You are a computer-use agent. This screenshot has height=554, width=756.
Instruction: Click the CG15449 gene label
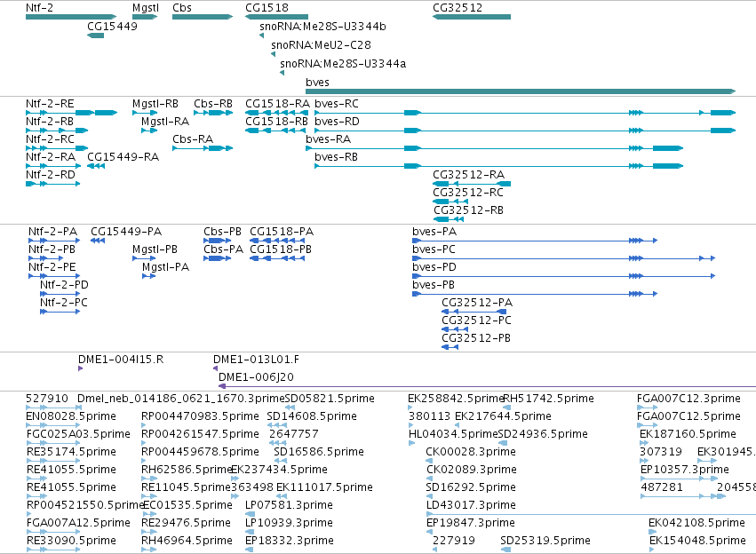point(112,26)
